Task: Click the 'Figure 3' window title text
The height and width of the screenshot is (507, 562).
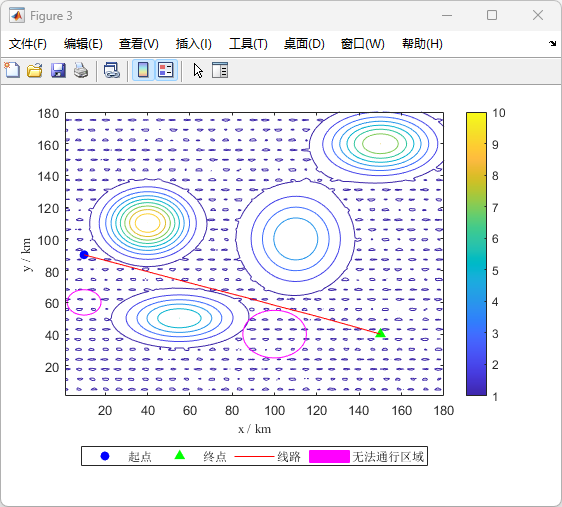Action: 51,16
